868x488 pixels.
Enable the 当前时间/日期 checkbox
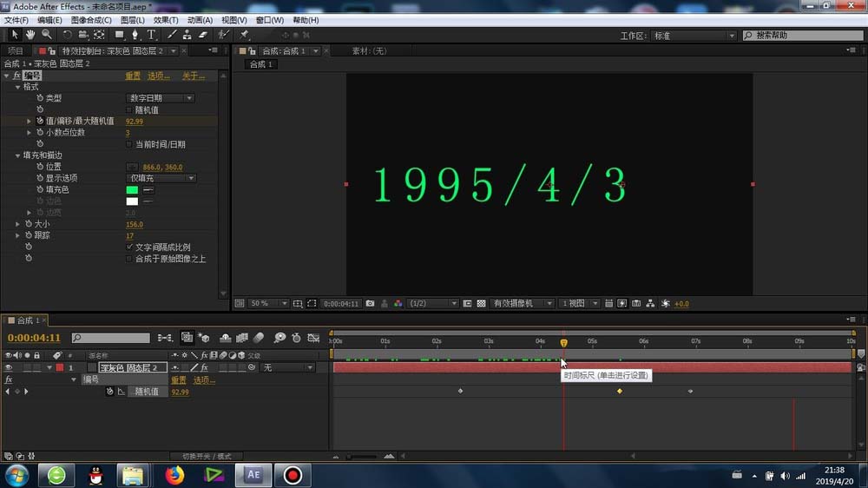point(129,144)
